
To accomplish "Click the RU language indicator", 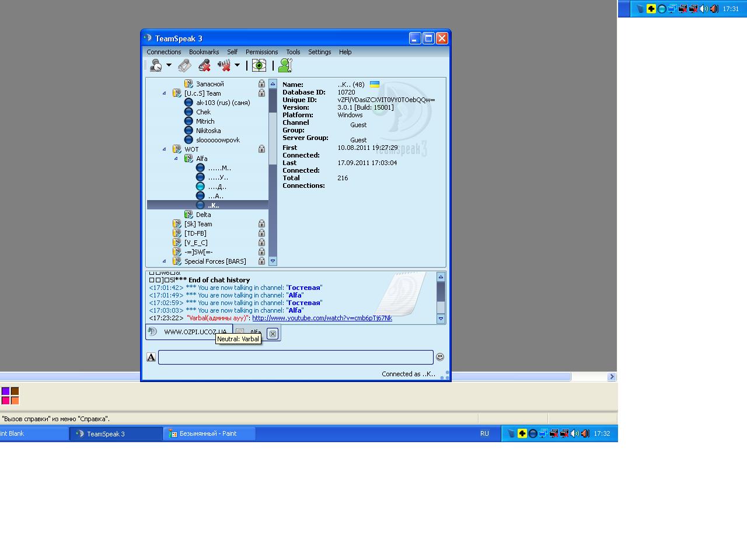I will 484,433.
